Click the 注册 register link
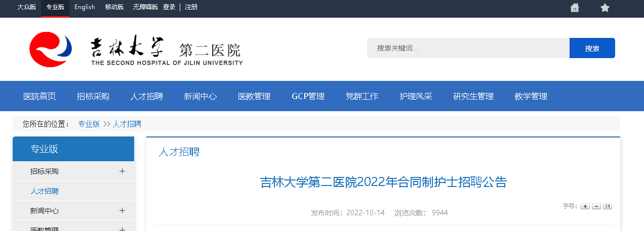The width and height of the screenshot is (644, 231). [191, 7]
